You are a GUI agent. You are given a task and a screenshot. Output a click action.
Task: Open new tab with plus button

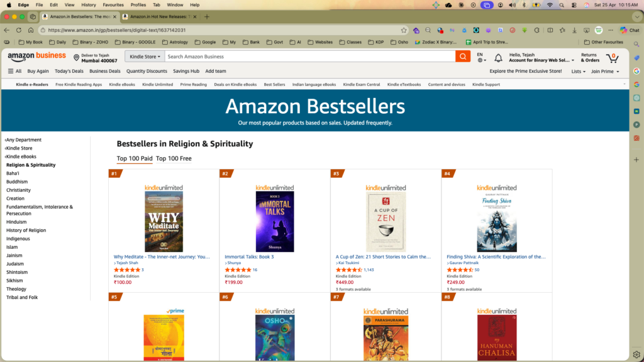tap(207, 16)
